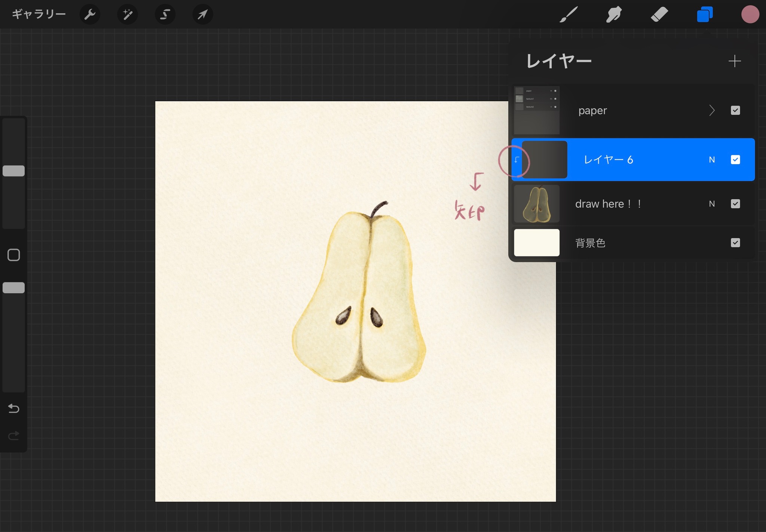Image resolution: width=766 pixels, height=532 pixels.
Task: Toggle the 背景色 layer checkbox
Action: coord(735,243)
